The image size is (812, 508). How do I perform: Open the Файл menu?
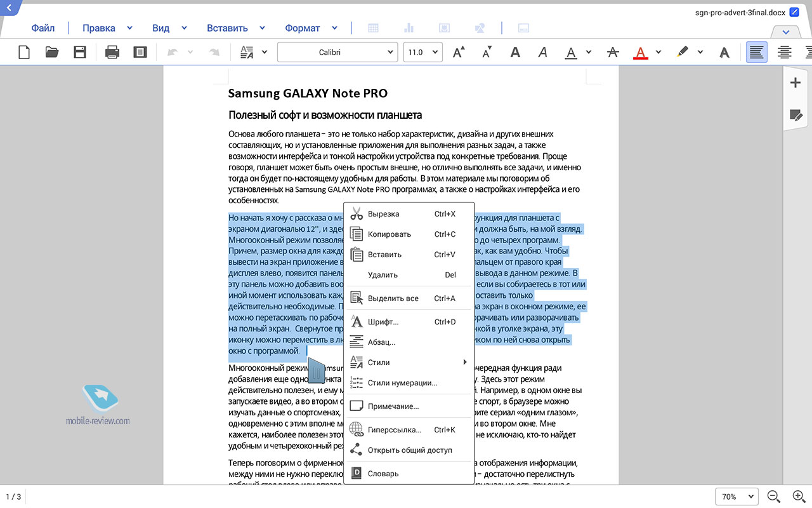[x=43, y=28]
